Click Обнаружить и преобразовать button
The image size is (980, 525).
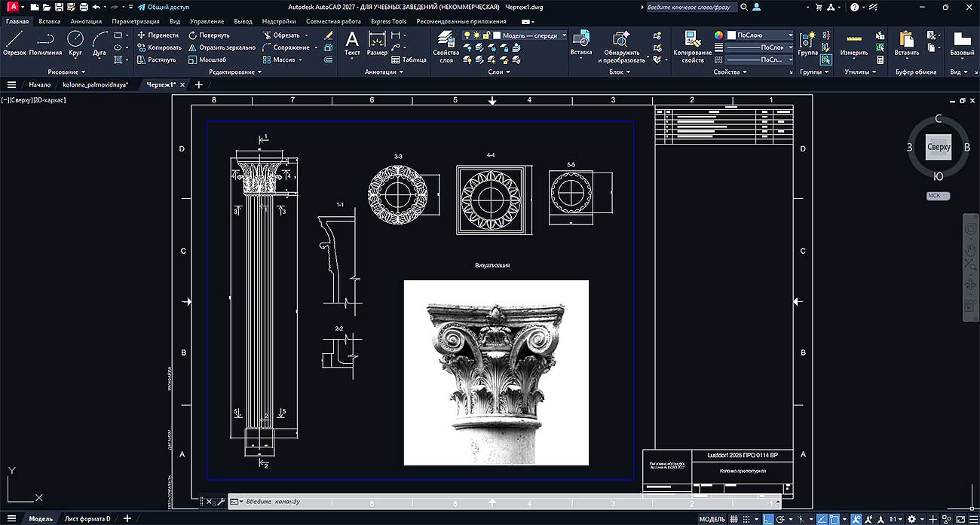pos(622,47)
